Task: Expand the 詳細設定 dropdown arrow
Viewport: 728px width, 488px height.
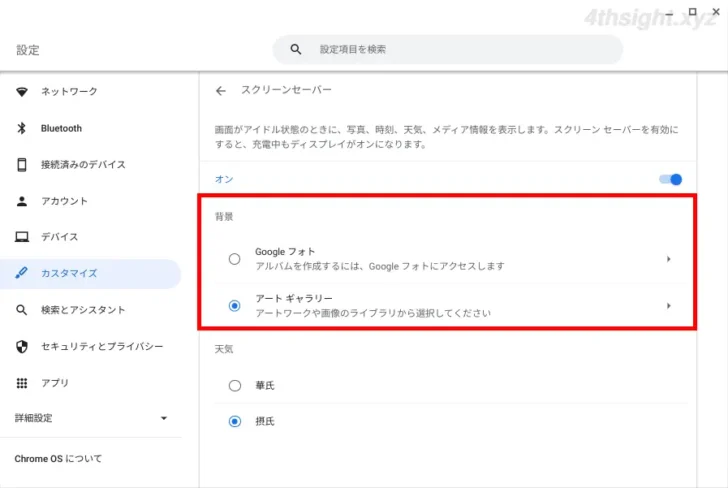Action: click(x=163, y=418)
